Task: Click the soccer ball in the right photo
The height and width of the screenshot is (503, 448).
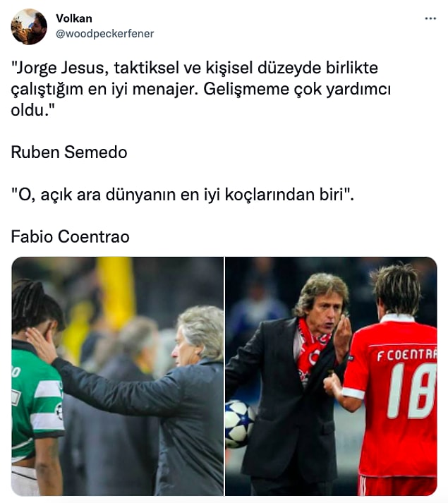Action: 239,423
